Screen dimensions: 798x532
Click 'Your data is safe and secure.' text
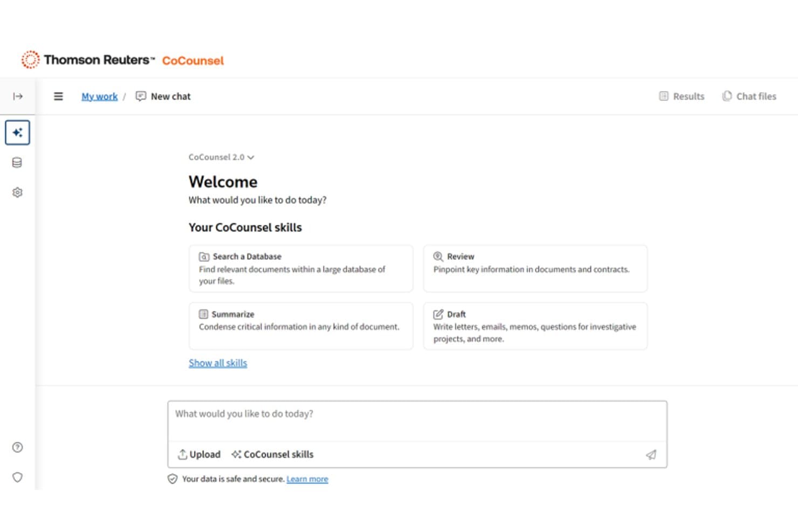pyautogui.click(x=233, y=479)
